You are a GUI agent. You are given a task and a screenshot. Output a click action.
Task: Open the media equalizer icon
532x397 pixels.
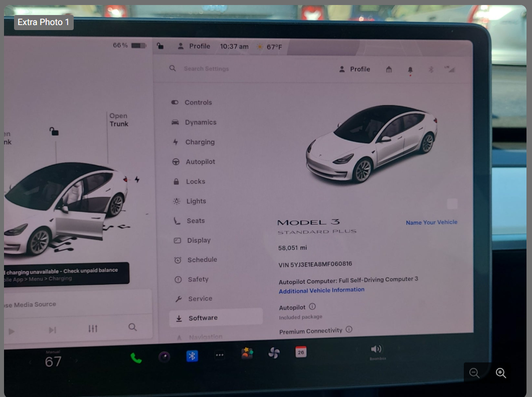pyautogui.click(x=93, y=328)
